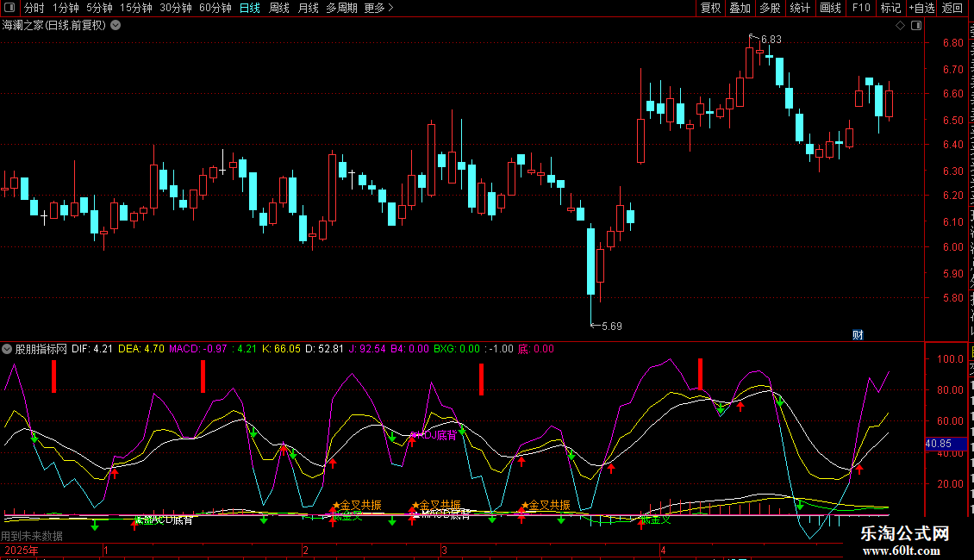The height and width of the screenshot is (560, 974).
Task: Open the chart settings arrow beside 海澜之家 title
Action: pyautogui.click(x=116, y=26)
